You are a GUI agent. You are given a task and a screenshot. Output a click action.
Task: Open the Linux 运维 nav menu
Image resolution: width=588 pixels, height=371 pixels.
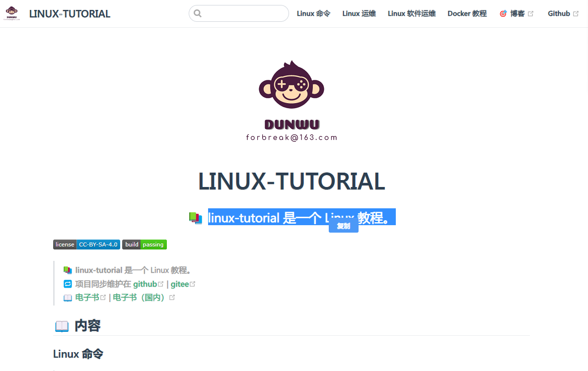[x=359, y=13]
